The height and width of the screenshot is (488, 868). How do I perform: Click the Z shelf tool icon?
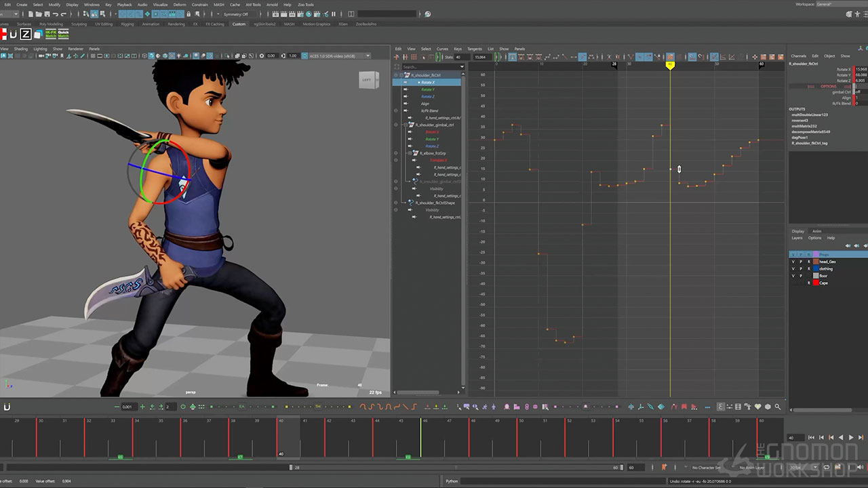tap(25, 35)
